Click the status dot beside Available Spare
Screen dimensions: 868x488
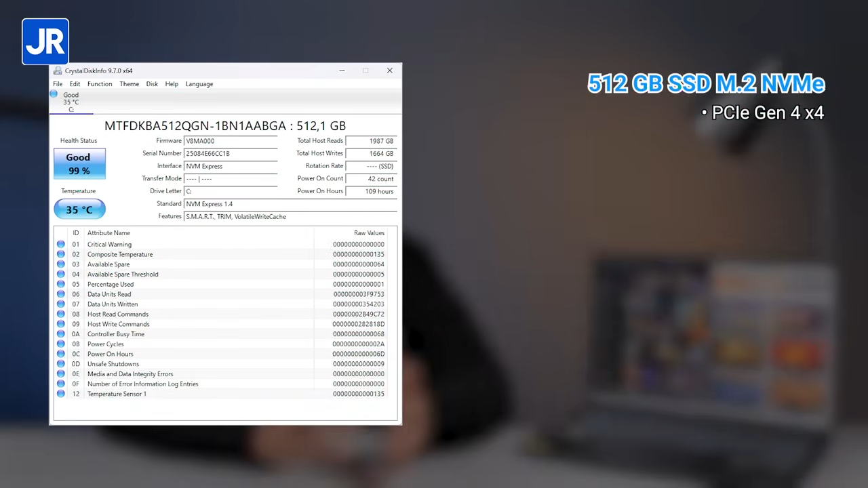click(x=61, y=264)
